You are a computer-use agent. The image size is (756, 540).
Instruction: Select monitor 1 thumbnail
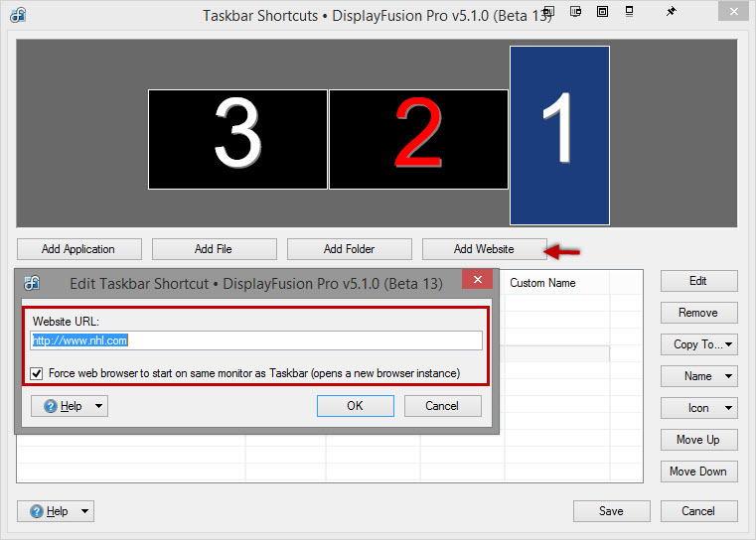pos(559,135)
